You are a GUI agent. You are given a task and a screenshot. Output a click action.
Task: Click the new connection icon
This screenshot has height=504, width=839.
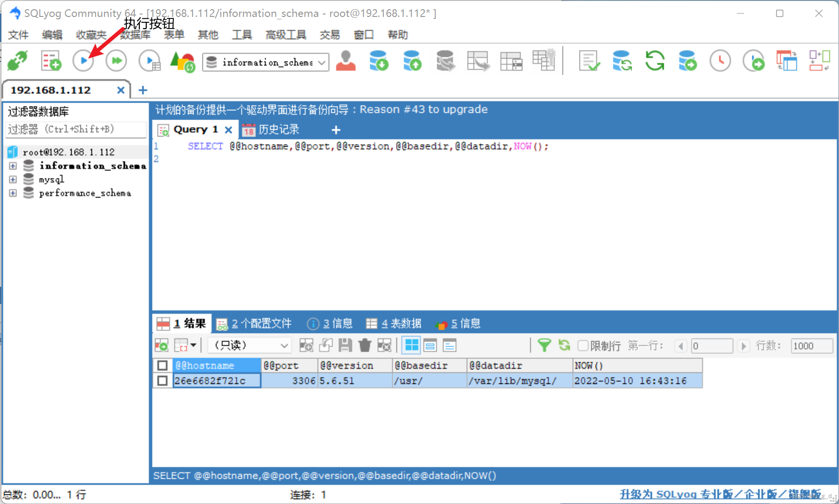click(x=18, y=61)
